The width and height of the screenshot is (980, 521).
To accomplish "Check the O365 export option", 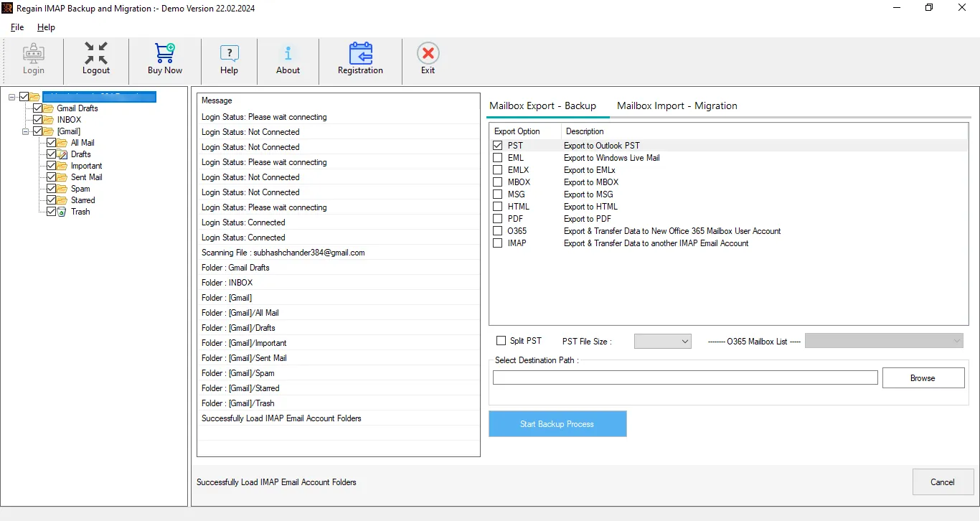I will click(498, 231).
